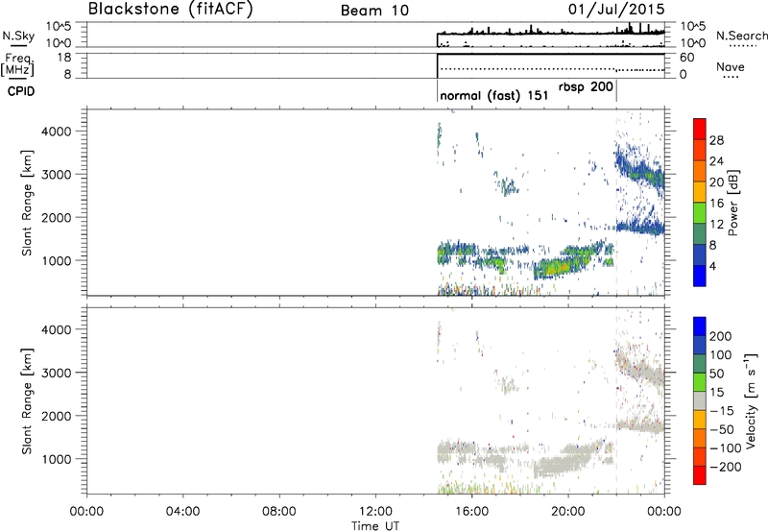The image size is (768, 532).
Task: Click 'Slant Range [km]' label of power panel
Action: click(x=27, y=203)
